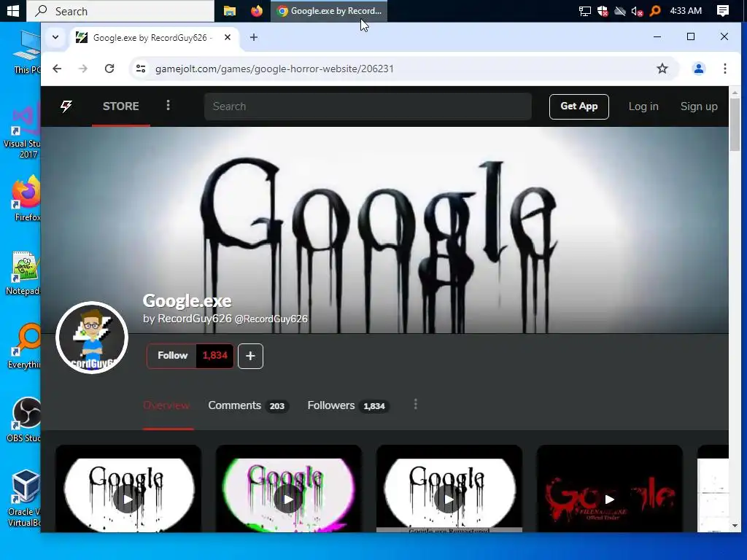Go back in browser history
The width and height of the screenshot is (747, 560).
coord(57,69)
